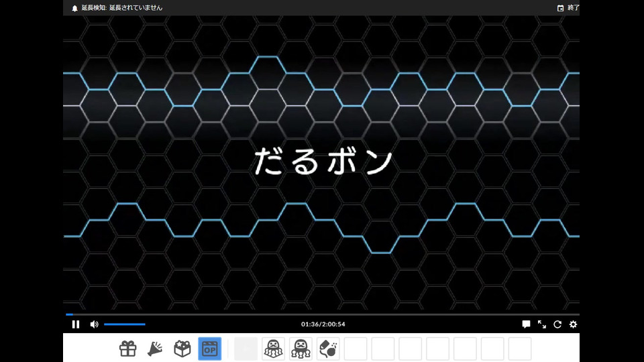Toggle the comment display speech bubble
This screenshot has height=362, width=644.
click(526, 324)
